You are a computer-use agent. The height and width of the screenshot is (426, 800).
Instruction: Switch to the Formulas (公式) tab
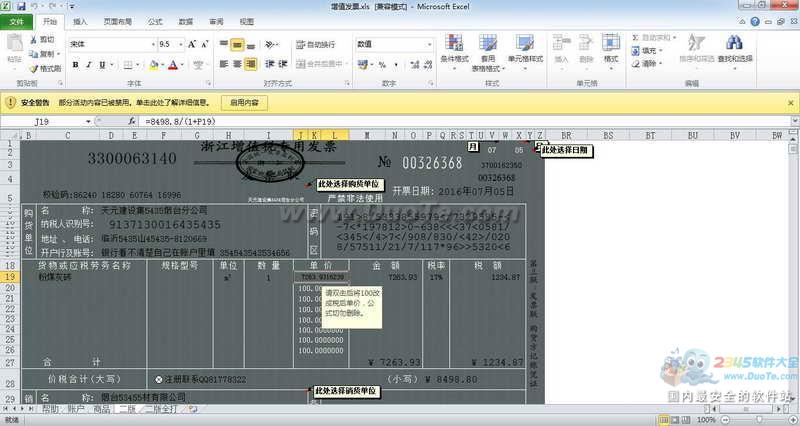point(155,21)
